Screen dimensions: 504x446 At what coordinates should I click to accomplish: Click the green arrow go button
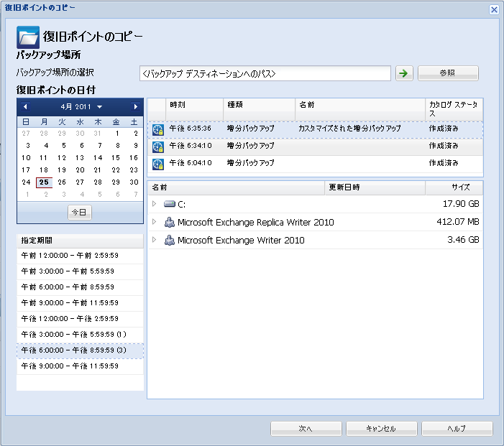[404, 73]
